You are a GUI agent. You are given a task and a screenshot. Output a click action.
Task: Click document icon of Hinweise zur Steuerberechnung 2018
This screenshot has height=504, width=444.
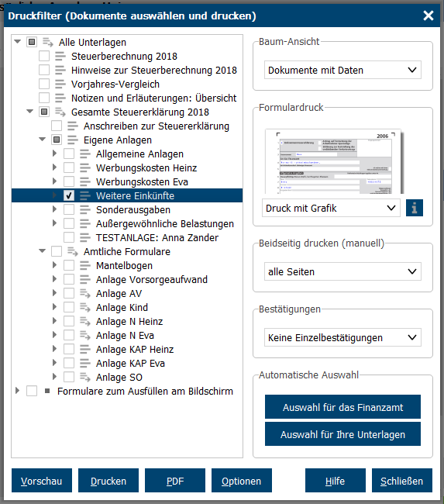click(x=60, y=70)
